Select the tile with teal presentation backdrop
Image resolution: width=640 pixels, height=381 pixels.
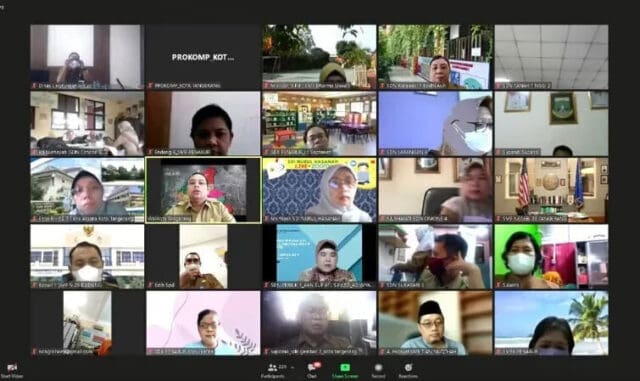point(319,256)
